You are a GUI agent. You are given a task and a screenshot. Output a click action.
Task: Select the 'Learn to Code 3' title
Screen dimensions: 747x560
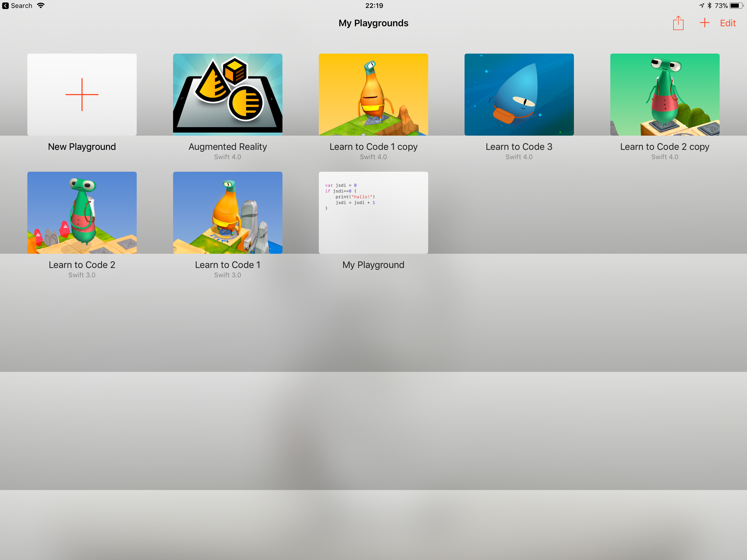click(519, 147)
